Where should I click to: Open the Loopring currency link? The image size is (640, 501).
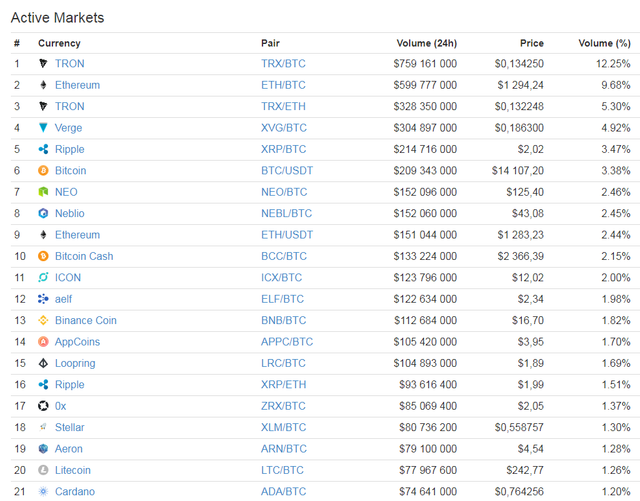click(x=75, y=363)
